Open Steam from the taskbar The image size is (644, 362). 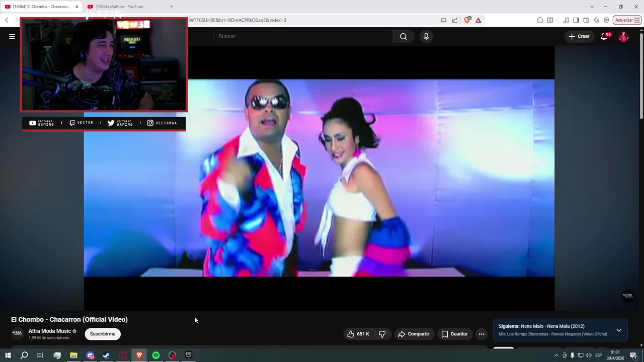tap(107, 355)
